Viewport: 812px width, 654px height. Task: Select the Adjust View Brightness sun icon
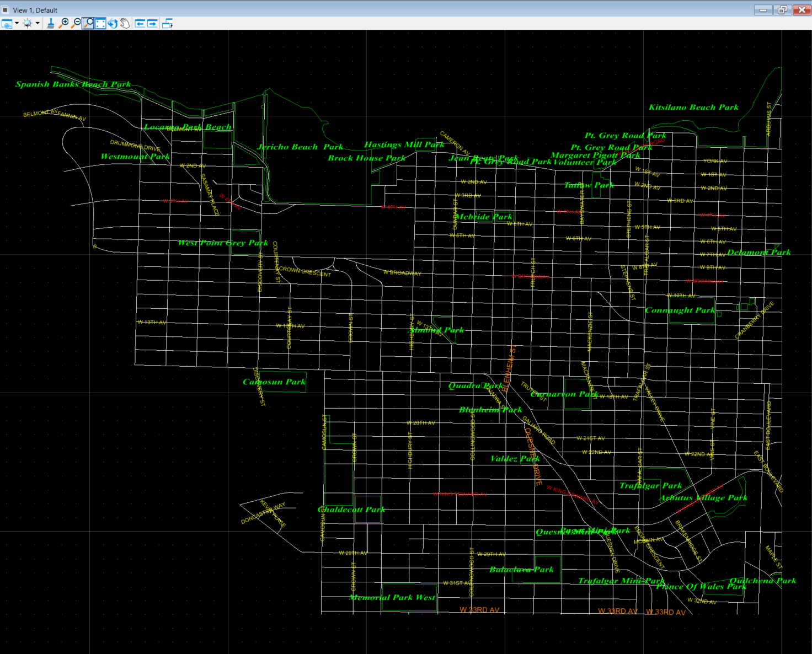coord(26,24)
